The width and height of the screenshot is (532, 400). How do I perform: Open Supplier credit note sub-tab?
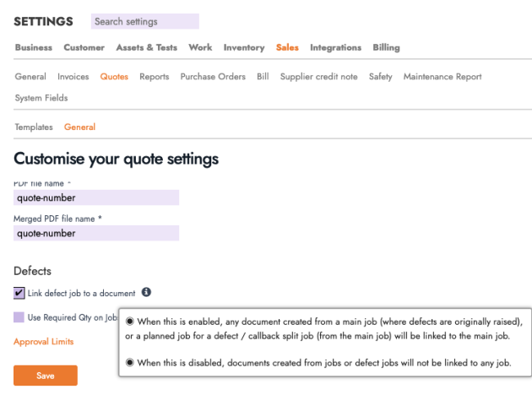point(318,77)
